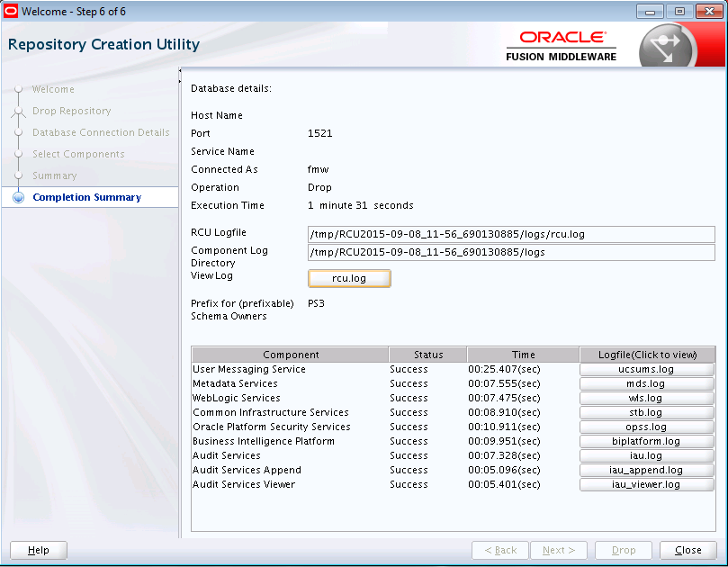
Task: Click the grayed-out Drop button
Action: (x=624, y=550)
